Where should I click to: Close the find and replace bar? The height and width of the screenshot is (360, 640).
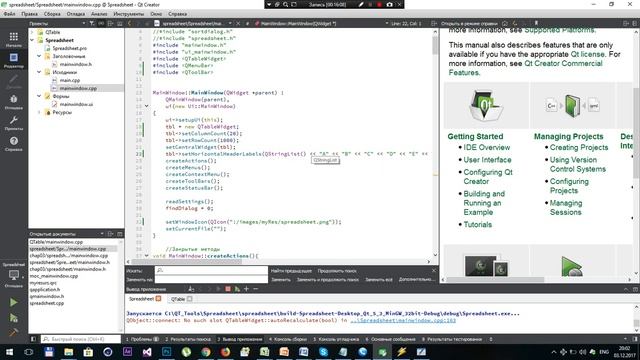pyautogui.click(x=434, y=271)
